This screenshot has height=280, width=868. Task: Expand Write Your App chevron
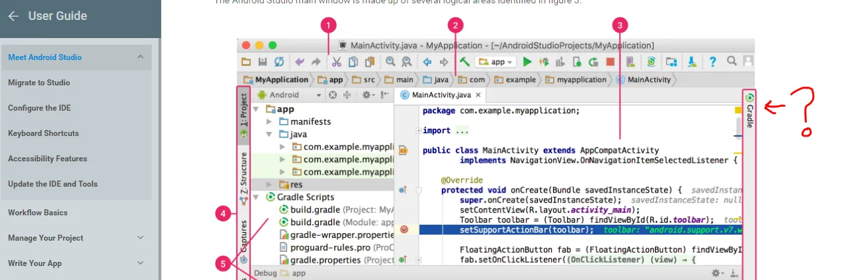tap(140, 263)
